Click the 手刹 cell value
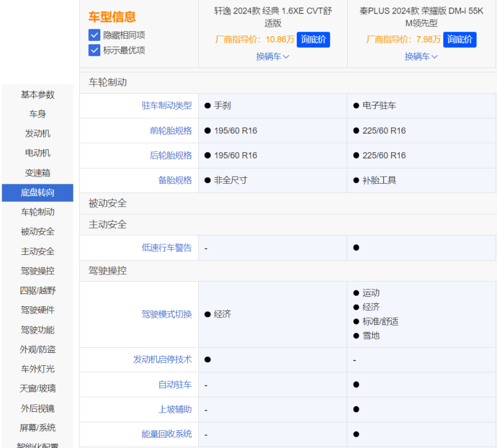Screen dimensions: 497x448 click(x=222, y=106)
